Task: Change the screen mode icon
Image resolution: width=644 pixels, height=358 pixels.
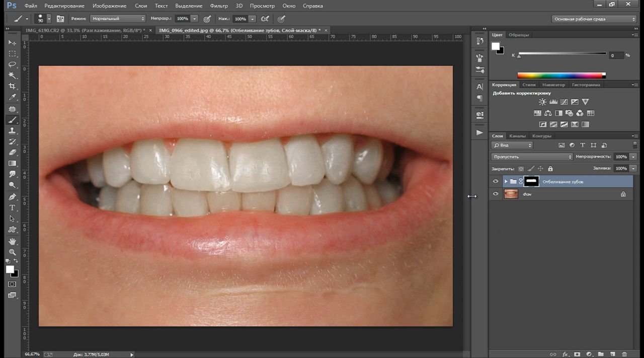Action: (x=13, y=296)
